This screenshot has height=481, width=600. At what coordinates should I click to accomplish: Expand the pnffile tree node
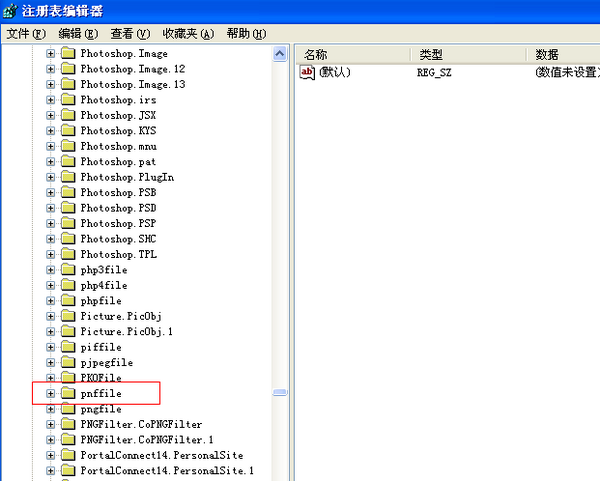[50, 394]
